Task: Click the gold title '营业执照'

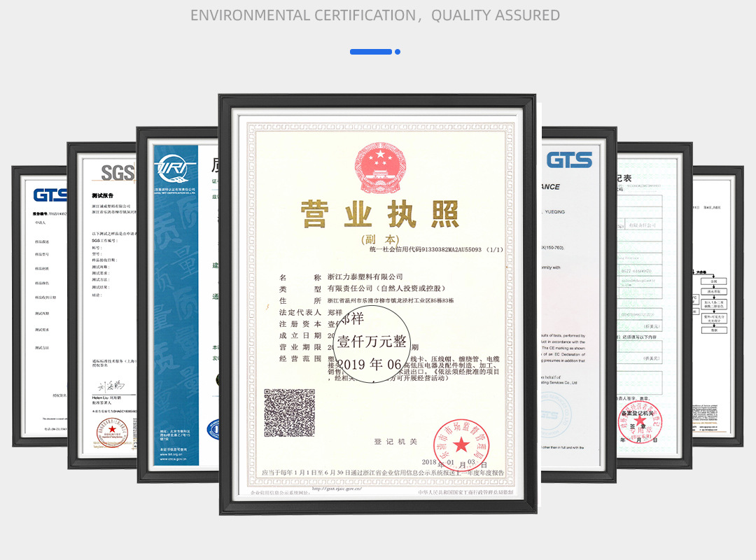Action: click(380, 214)
